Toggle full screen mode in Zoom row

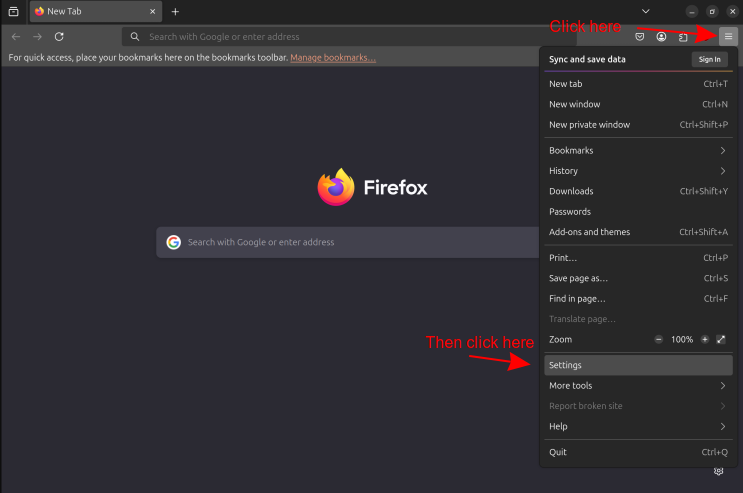(x=721, y=340)
